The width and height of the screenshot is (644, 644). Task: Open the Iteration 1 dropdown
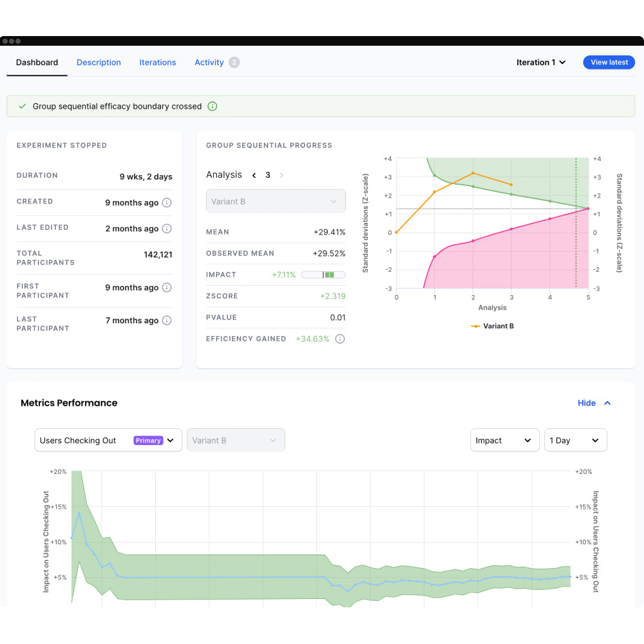point(541,62)
